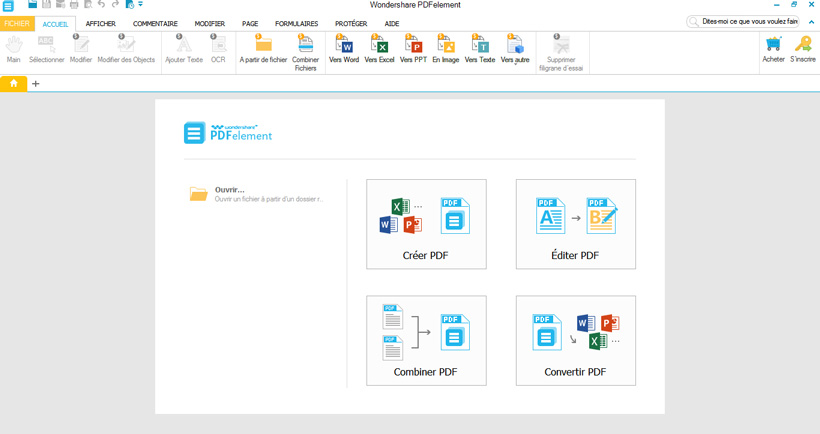Click the S'inscrire key icon
This screenshot has width=820, height=434.
803,44
